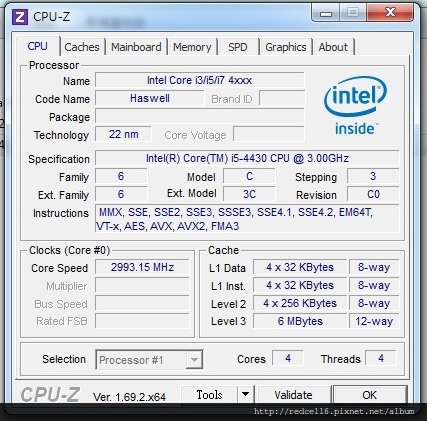Image resolution: width=427 pixels, height=421 pixels.
Task: Click the CPU-Z purple Z title icon
Action: click(20, 17)
